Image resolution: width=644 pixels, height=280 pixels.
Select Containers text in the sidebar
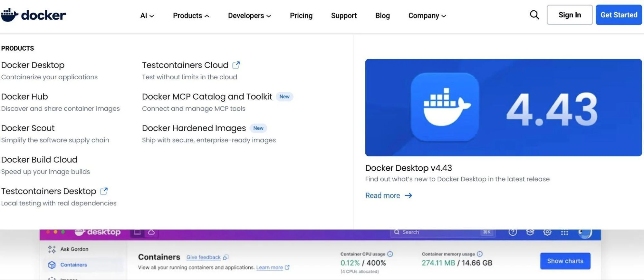point(74,265)
